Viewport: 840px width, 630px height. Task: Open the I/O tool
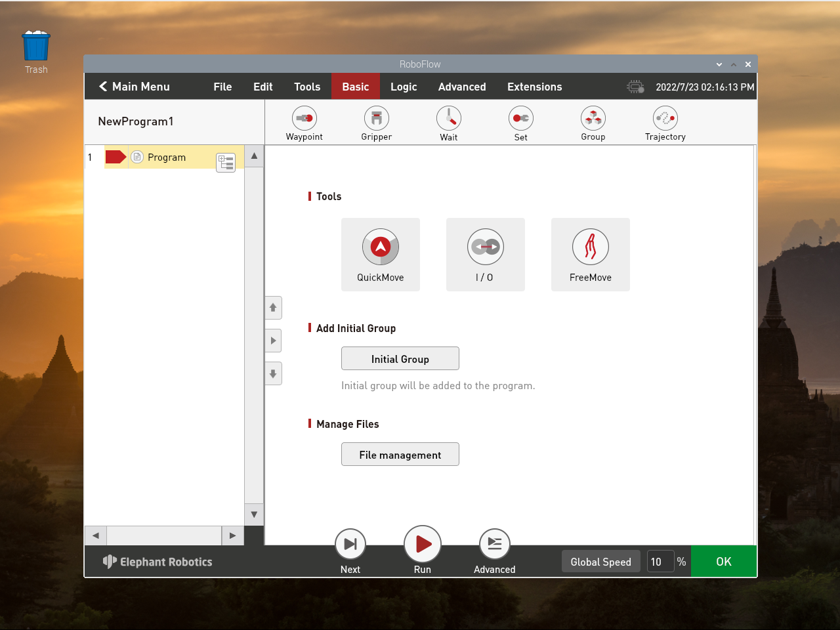click(x=485, y=254)
